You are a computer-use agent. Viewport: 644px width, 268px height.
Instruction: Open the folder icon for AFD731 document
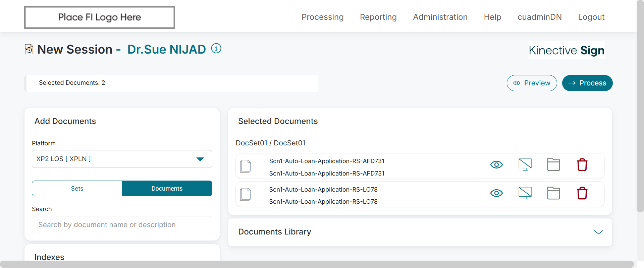click(553, 164)
